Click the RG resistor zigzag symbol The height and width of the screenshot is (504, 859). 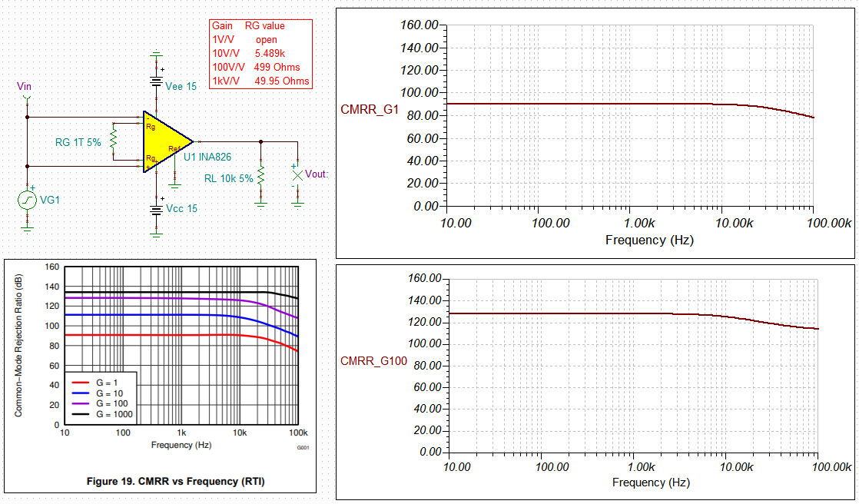(x=114, y=141)
